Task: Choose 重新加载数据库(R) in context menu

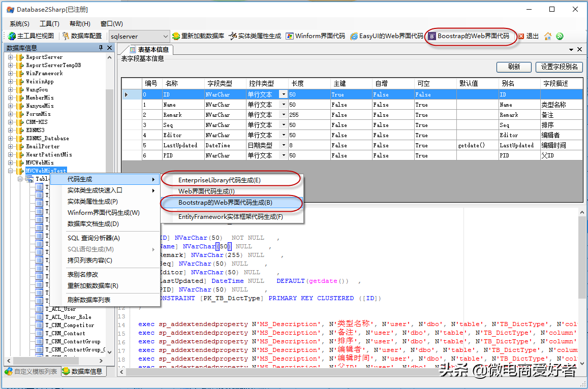Action: coord(105,285)
